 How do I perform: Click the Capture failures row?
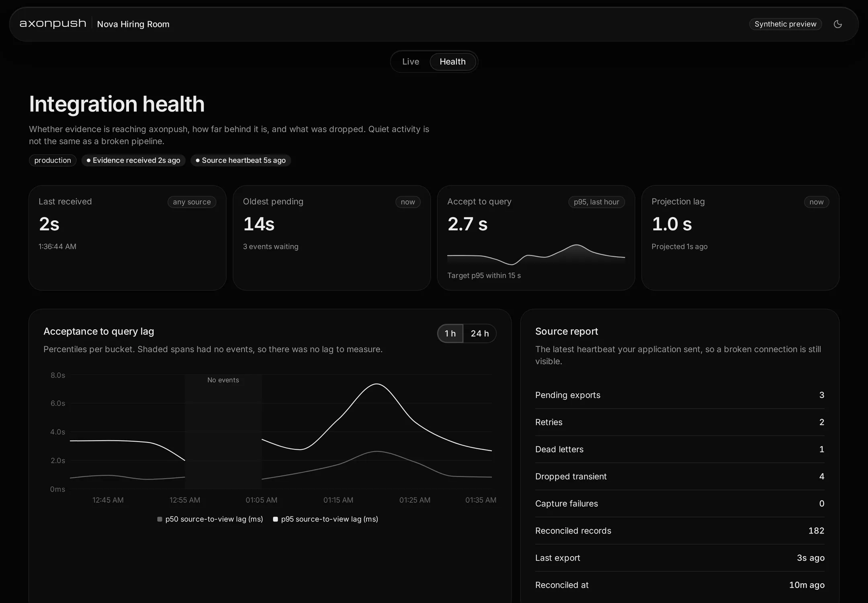click(x=680, y=504)
